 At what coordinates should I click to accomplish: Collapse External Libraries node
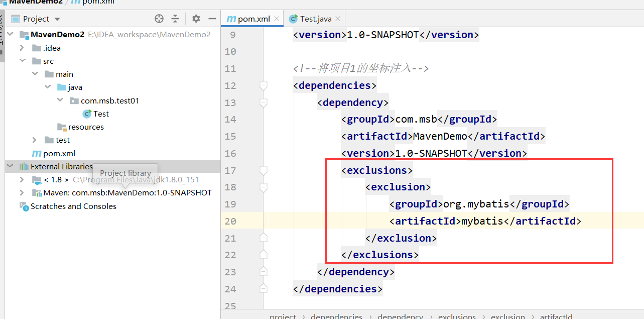pyautogui.click(x=10, y=166)
